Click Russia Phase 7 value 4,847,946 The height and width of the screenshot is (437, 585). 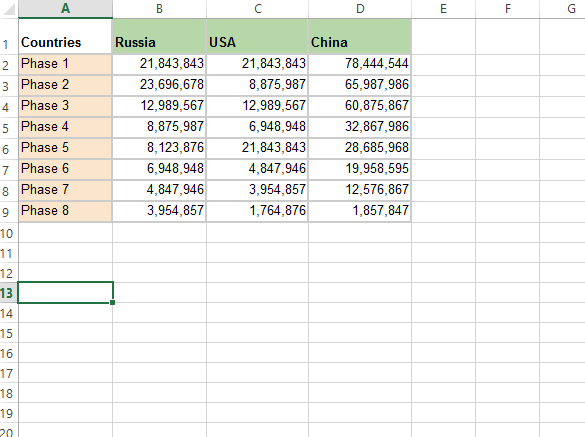click(159, 190)
